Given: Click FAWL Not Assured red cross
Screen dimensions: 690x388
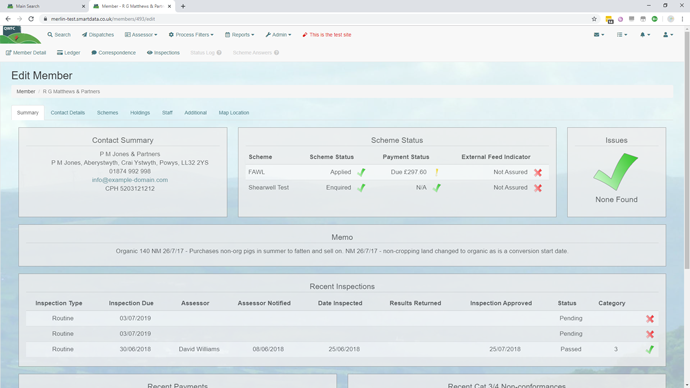Looking at the screenshot, I should pyautogui.click(x=538, y=172).
